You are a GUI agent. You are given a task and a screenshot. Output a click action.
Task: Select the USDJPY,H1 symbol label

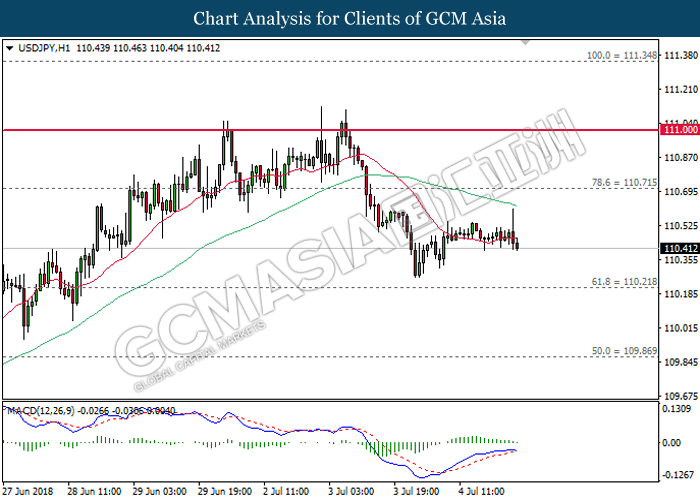click(x=40, y=47)
